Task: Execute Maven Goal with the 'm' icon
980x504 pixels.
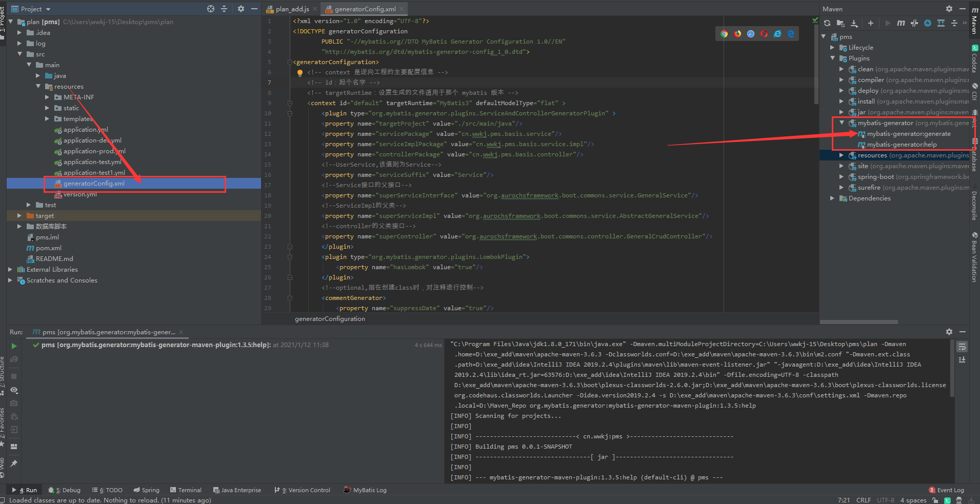Action: (x=901, y=23)
